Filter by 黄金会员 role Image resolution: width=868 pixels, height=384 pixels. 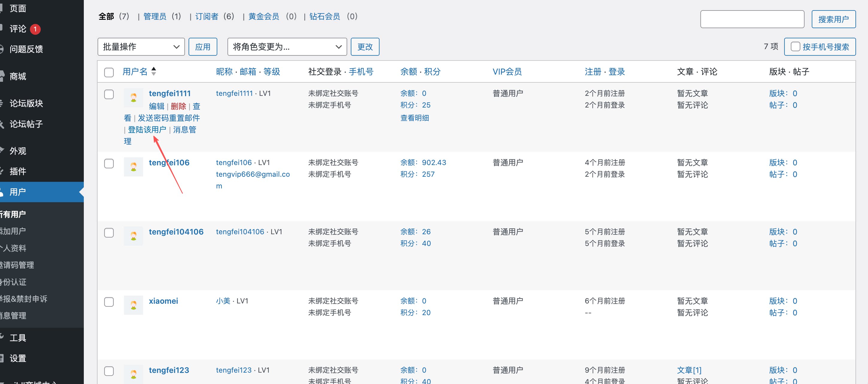tap(264, 16)
